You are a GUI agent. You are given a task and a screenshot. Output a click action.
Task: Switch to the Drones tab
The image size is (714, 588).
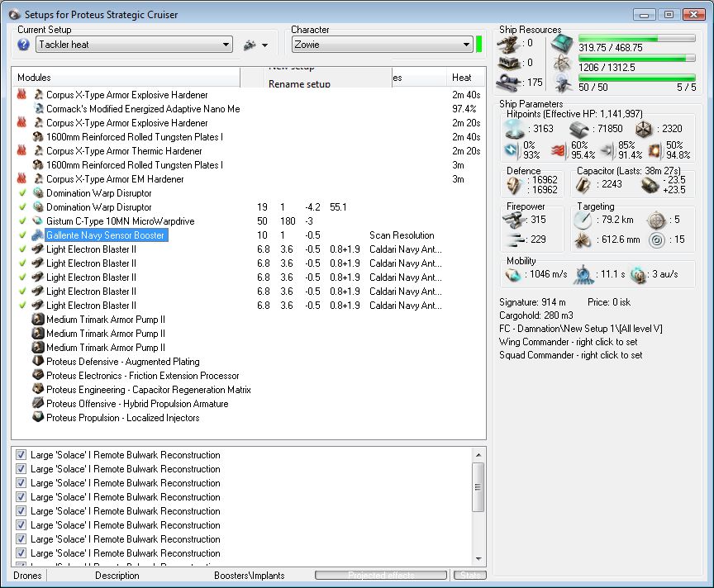pyautogui.click(x=28, y=576)
